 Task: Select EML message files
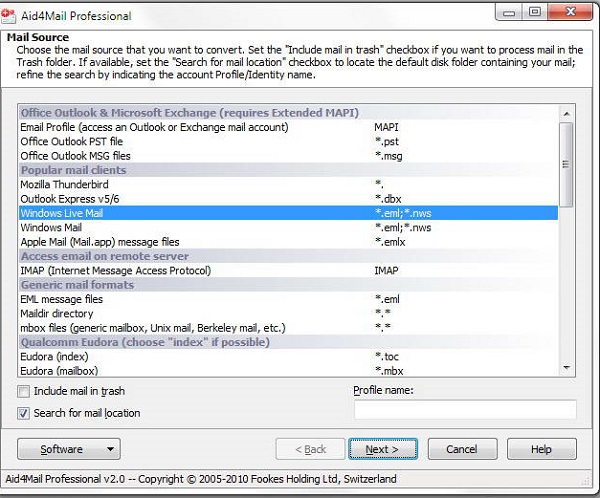tap(289, 299)
